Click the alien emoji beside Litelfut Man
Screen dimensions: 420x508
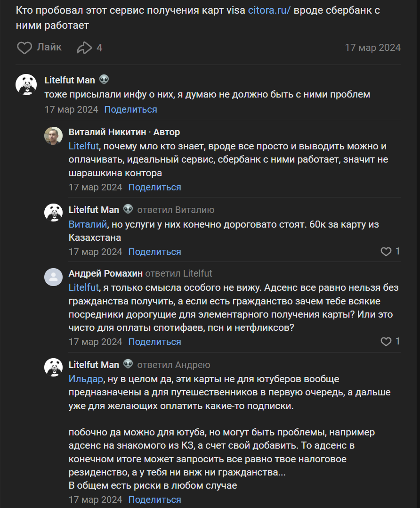105,79
